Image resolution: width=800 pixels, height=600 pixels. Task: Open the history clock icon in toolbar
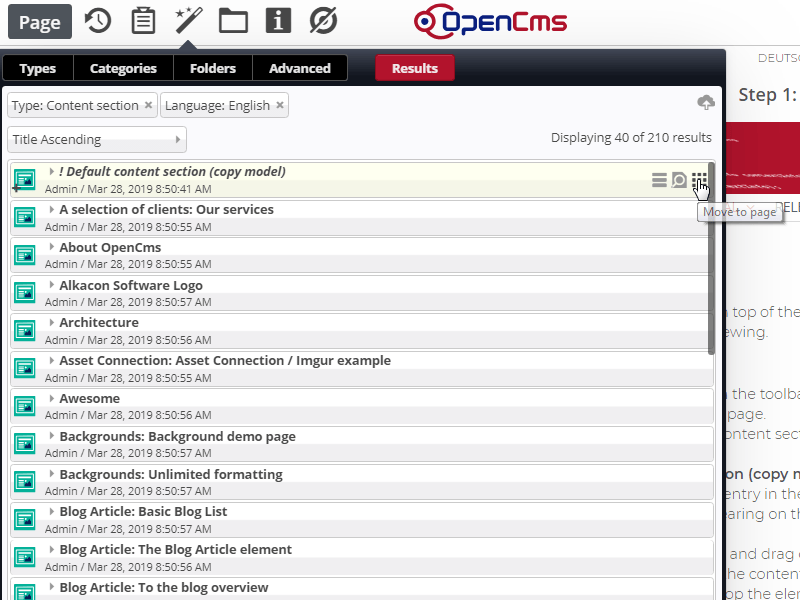coord(97,21)
